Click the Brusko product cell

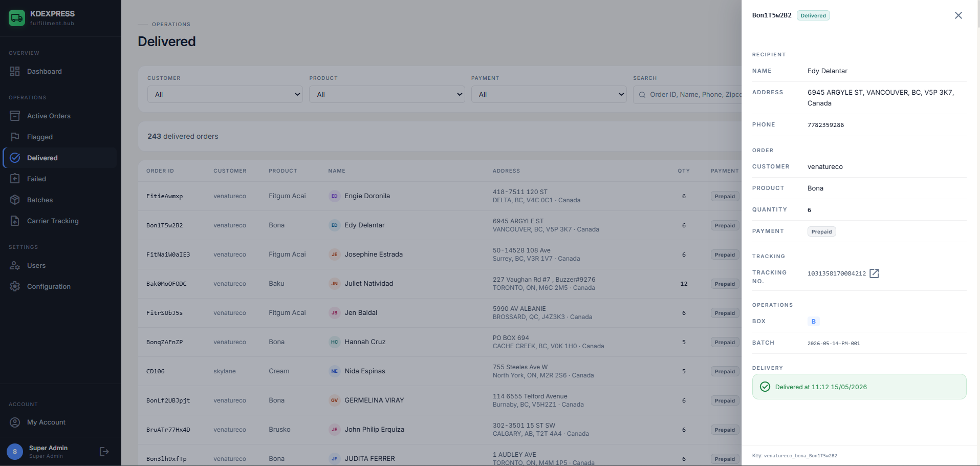pyautogui.click(x=279, y=430)
